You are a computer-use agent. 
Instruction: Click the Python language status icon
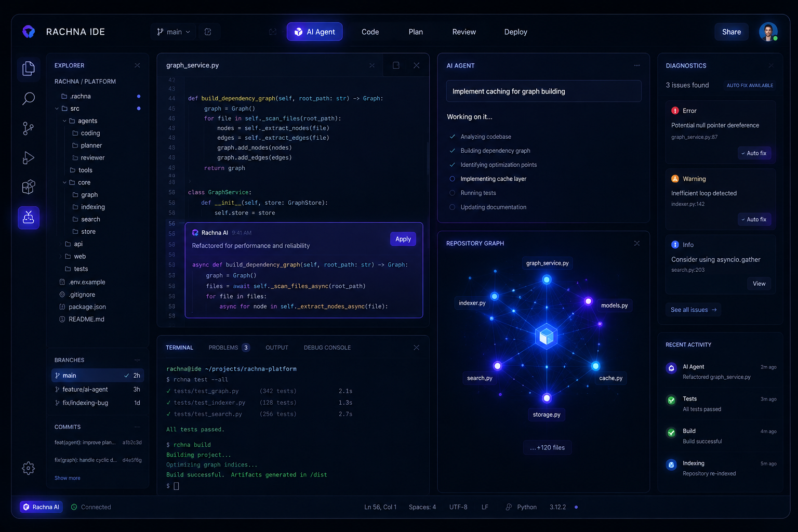click(509, 507)
